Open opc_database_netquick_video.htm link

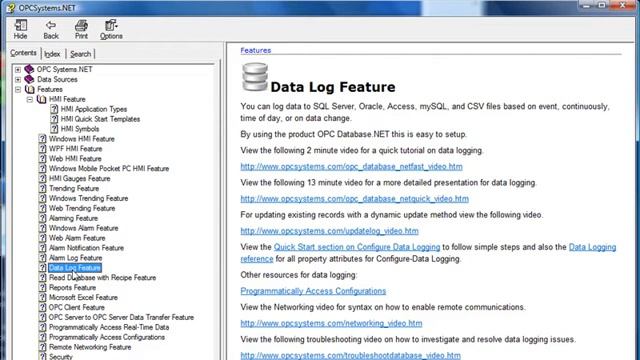(354, 199)
